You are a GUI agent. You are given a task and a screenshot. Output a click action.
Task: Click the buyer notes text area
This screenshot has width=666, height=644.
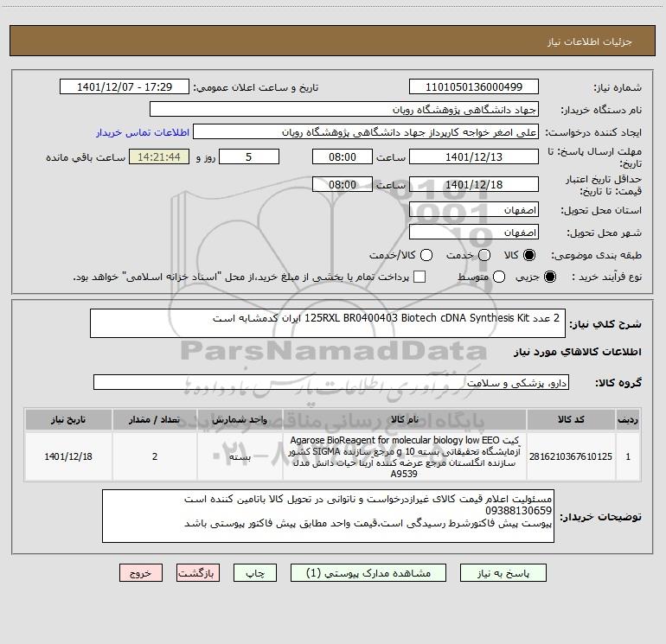click(328, 516)
